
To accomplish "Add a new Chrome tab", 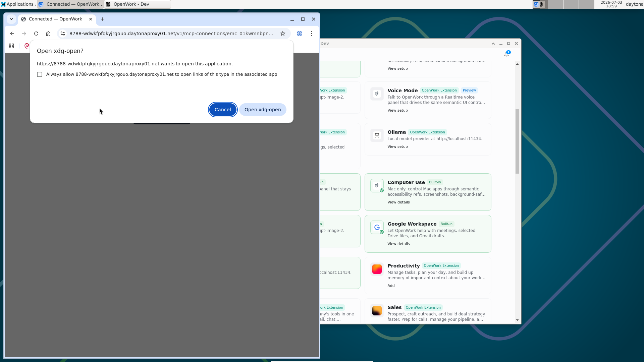I will [x=103, y=19].
